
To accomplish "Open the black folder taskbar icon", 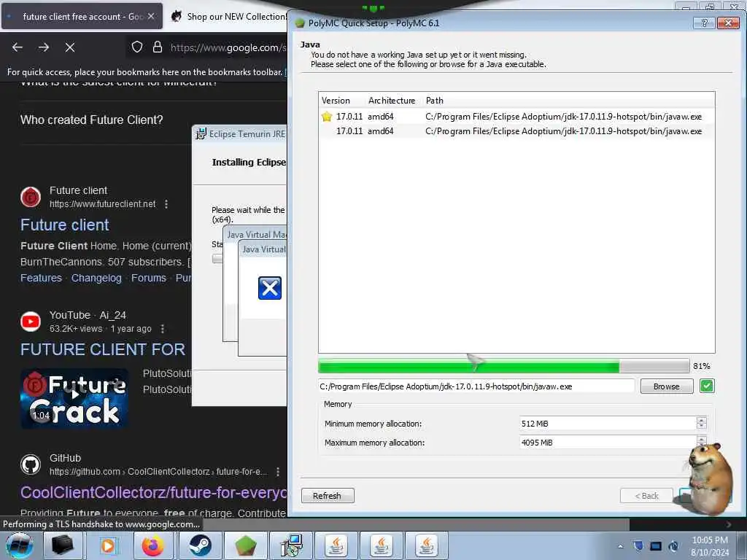I will 63,545.
